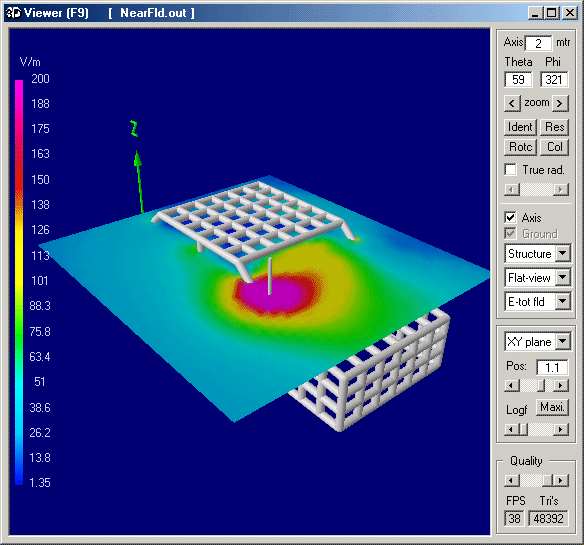
Task: Click the left arrow of Quality slider
Action: point(512,480)
